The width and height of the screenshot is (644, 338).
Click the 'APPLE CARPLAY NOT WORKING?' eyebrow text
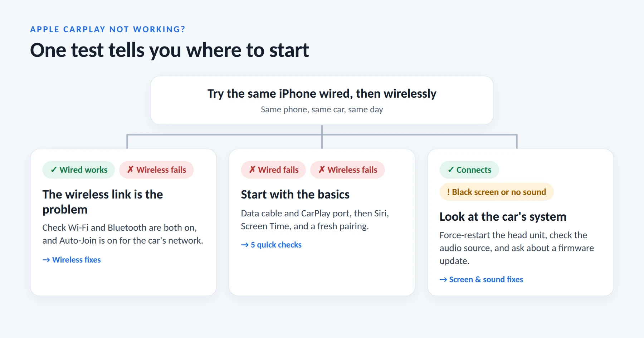point(108,29)
